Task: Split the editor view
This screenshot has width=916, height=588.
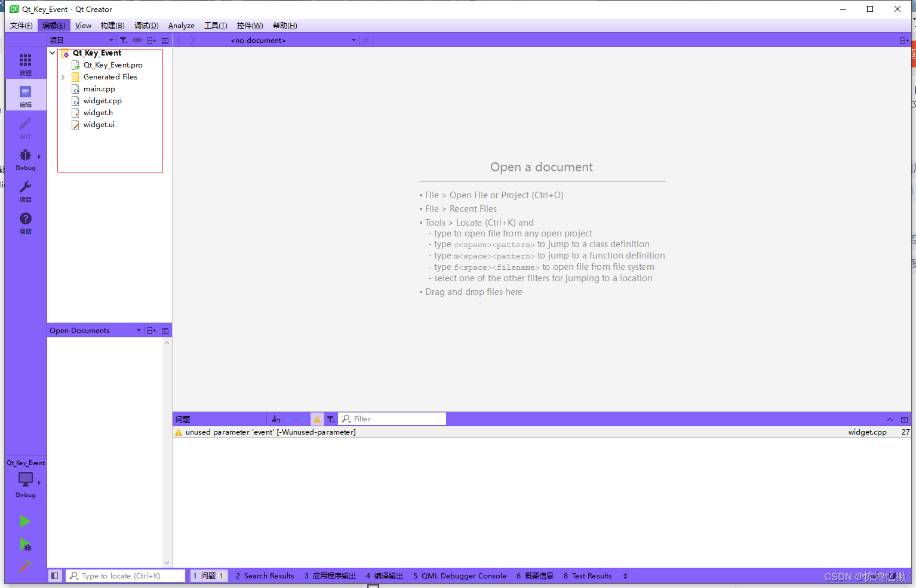Action: (x=904, y=40)
